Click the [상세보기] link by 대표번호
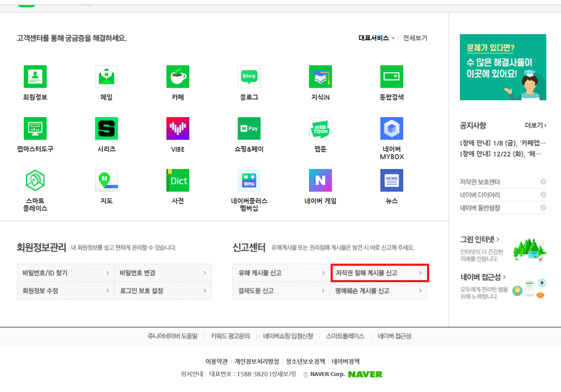This screenshot has width=561, height=392. point(283,374)
